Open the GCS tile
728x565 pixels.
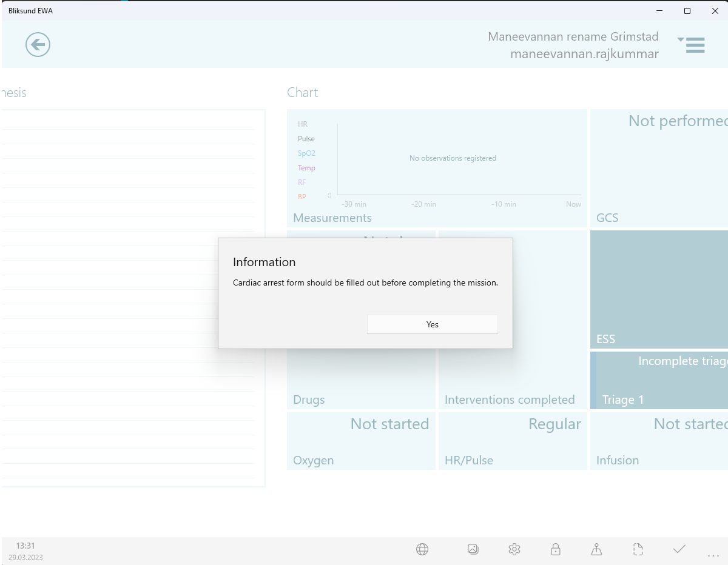(x=659, y=168)
